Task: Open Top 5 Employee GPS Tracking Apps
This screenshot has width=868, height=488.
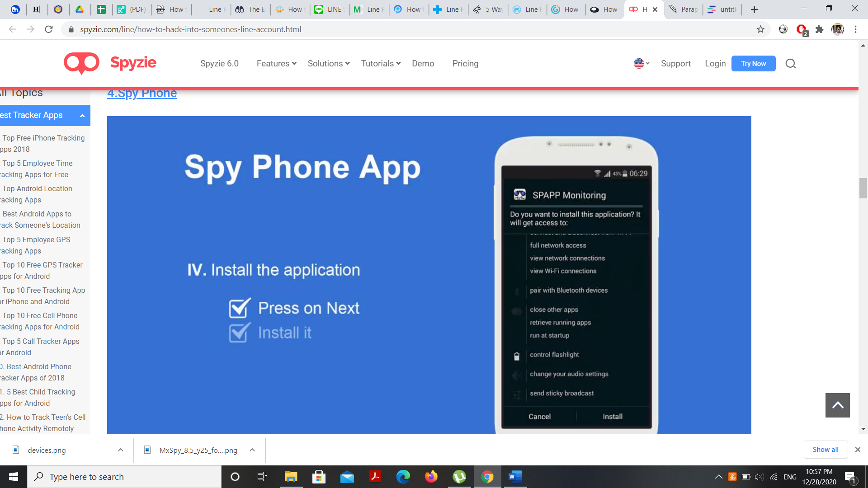Action: [35, 245]
